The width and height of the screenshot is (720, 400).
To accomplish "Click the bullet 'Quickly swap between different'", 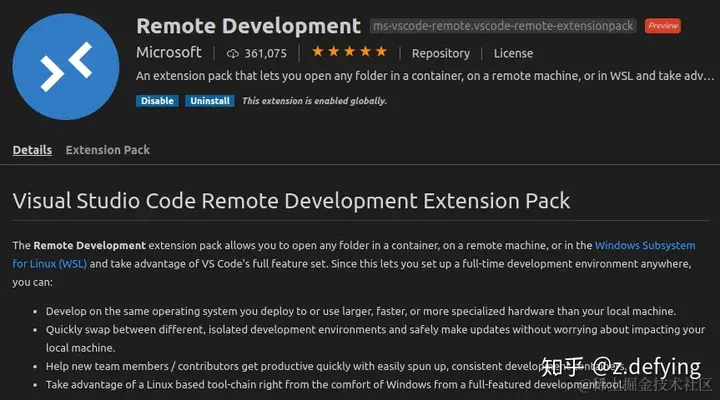I will 375,339.
